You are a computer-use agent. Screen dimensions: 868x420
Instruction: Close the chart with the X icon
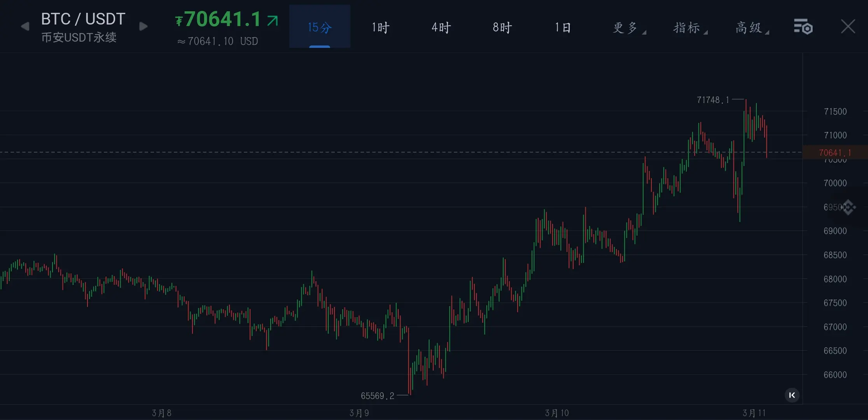848,26
